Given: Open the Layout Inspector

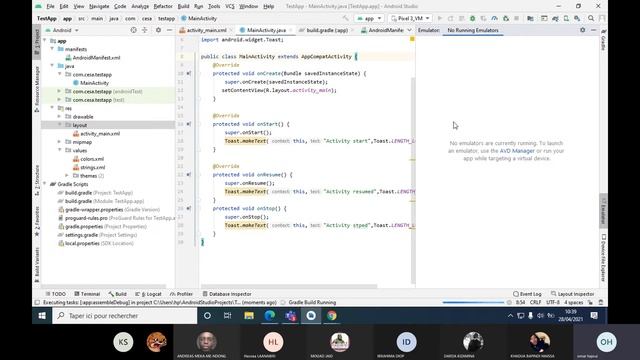Looking at the screenshot, I should [572, 294].
